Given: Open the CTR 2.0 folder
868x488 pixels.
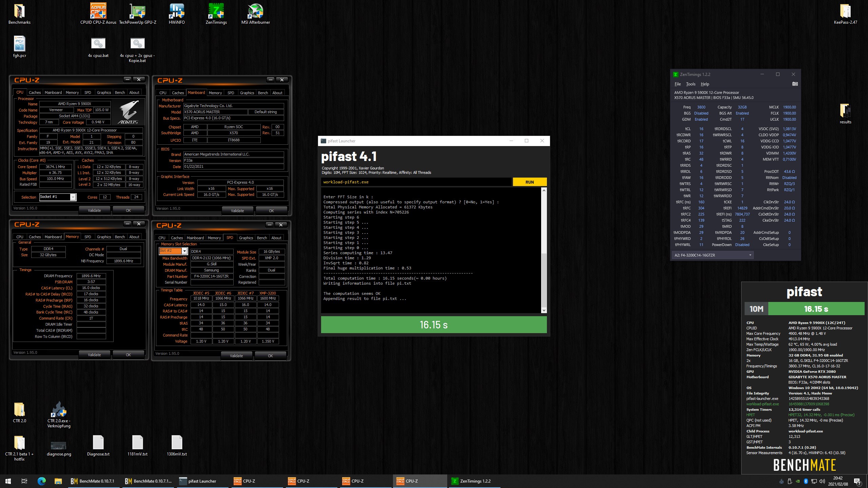Looking at the screenshot, I should (x=19, y=412).
